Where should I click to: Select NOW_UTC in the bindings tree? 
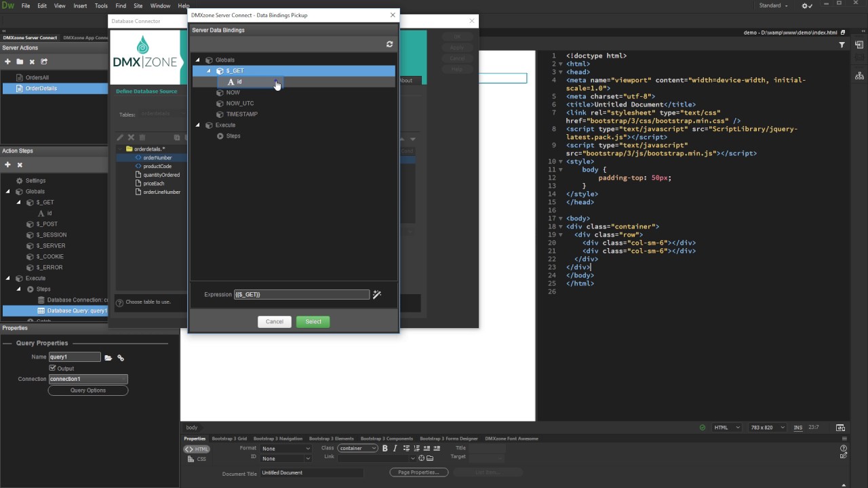click(x=240, y=104)
